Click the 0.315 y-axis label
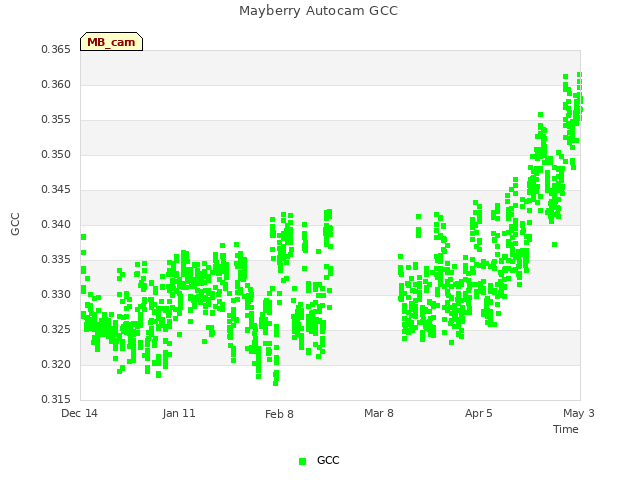Screen dimensions: 640x480 (56, 399)
